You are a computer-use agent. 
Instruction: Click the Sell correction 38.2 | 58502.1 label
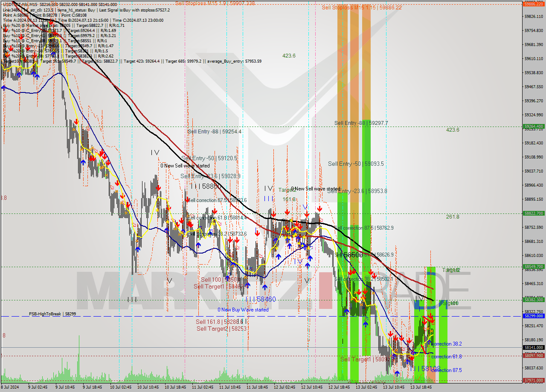364,279
